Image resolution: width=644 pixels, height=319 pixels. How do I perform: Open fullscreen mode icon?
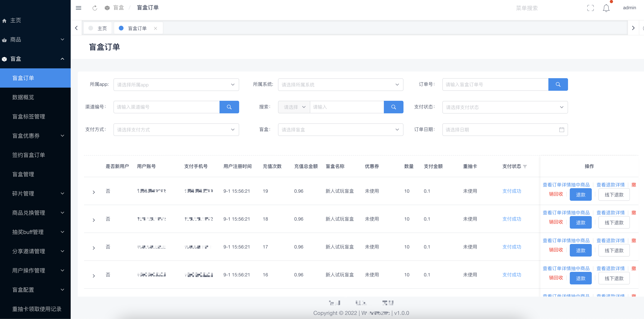pyautogui.click(x=591, y=8)
